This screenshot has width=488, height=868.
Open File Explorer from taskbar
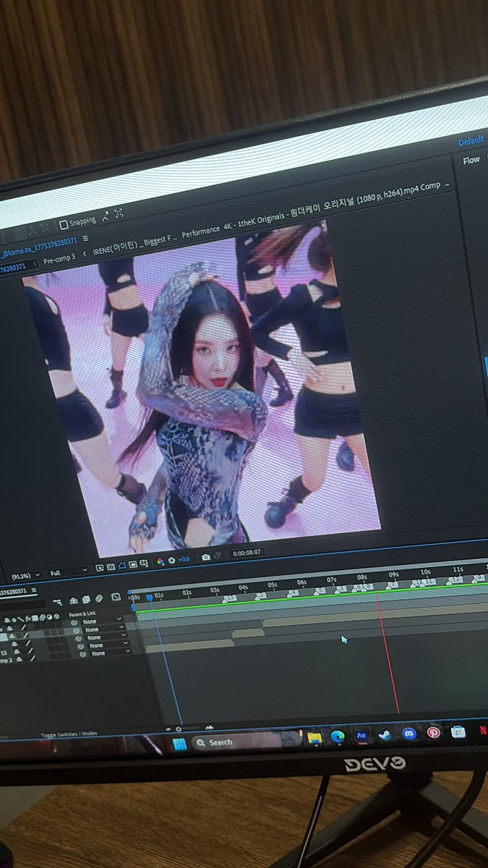pyautogui.click(x=314, y=738)
